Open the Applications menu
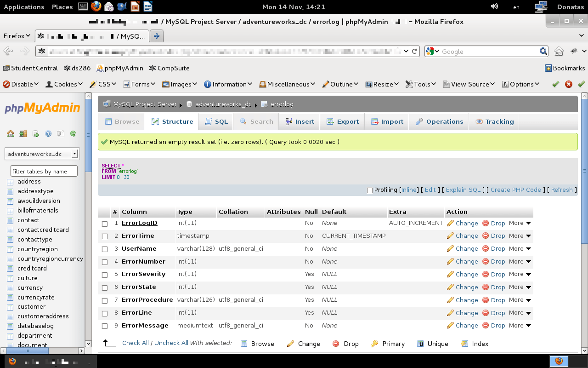 (24, 6)
